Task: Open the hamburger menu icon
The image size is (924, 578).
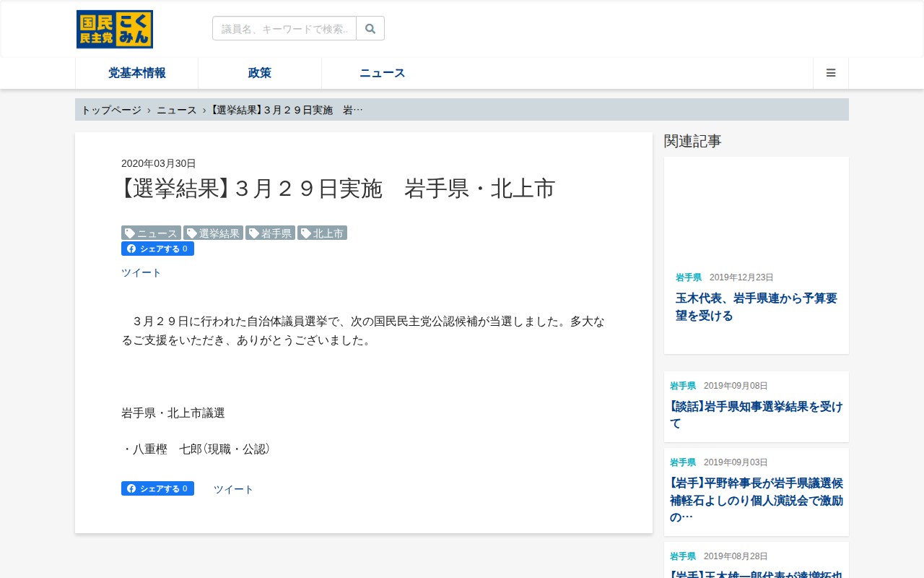Action: point(831,73)
